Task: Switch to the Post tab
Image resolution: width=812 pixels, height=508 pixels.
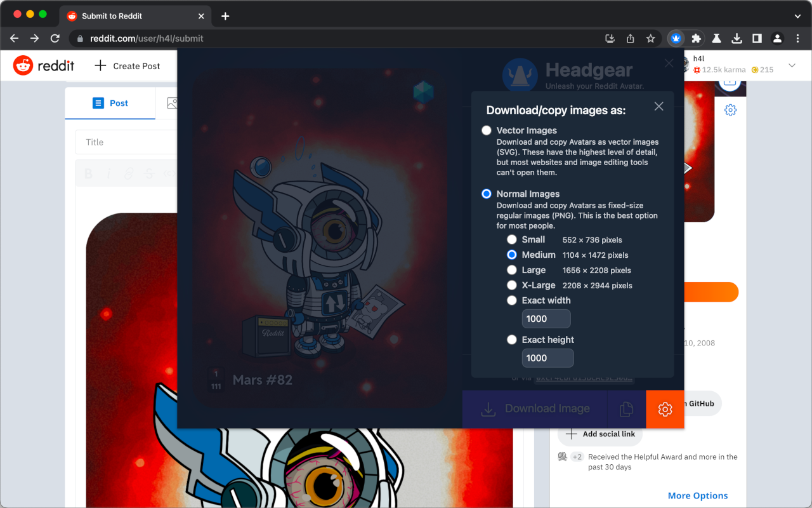Action: (110, 103)
